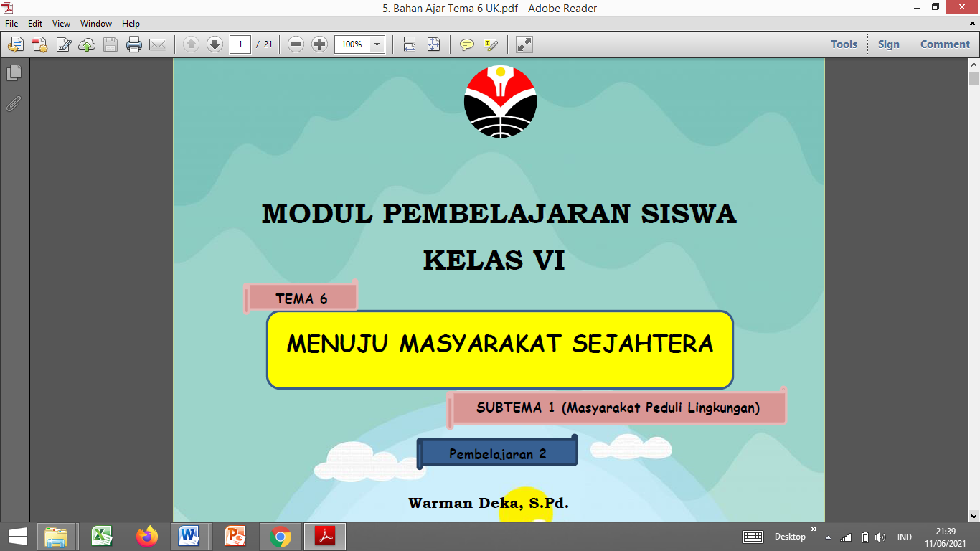Click the Windows Start button

point(17,537)
